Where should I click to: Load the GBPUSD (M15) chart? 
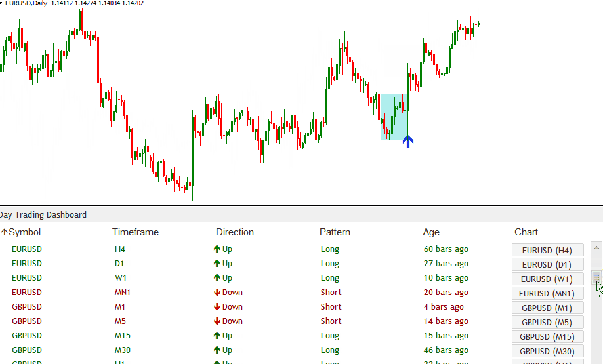click(547, 336)
